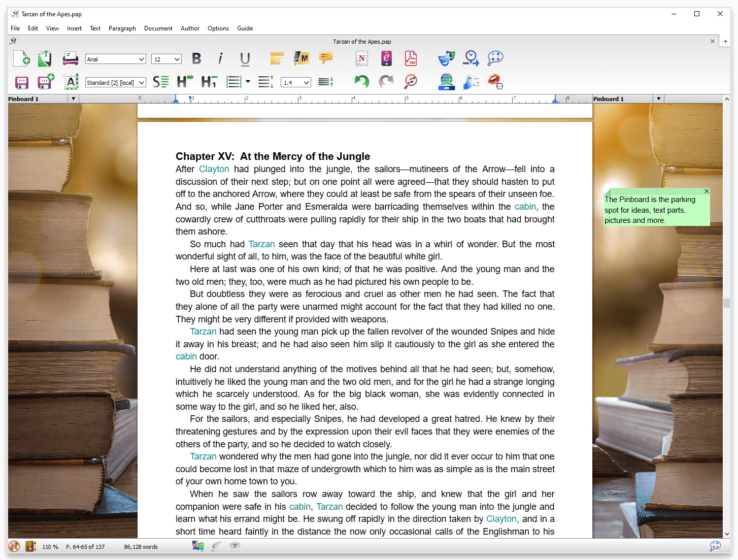This screenshot has height=560, width=738.
Task: Click the e-book export icon
Action: [387, 58]
